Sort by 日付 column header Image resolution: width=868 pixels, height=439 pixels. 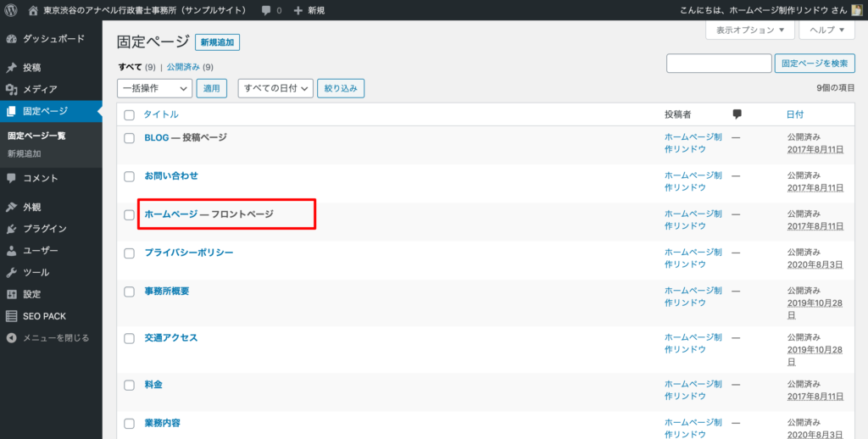[x=795, y=114]
